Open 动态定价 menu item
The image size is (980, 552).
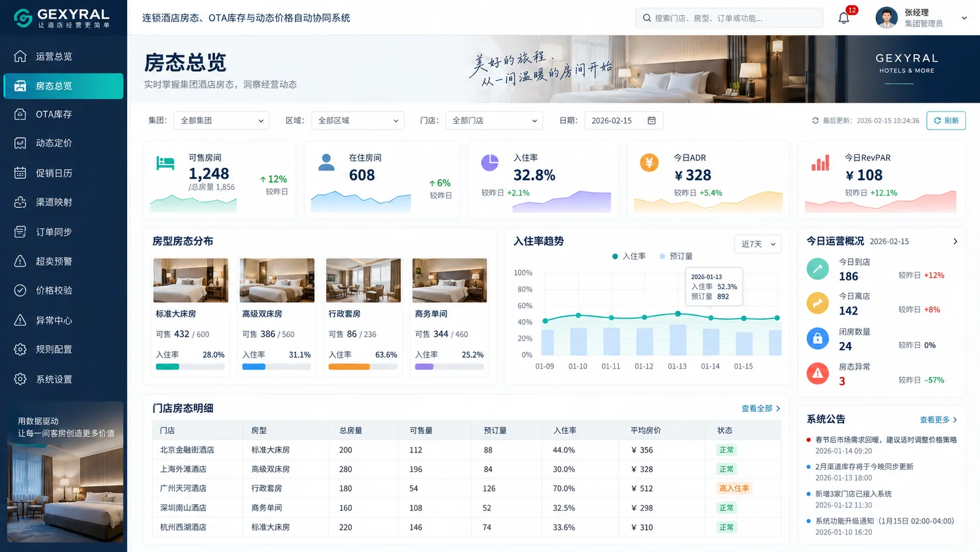click(x=63, y=143)
